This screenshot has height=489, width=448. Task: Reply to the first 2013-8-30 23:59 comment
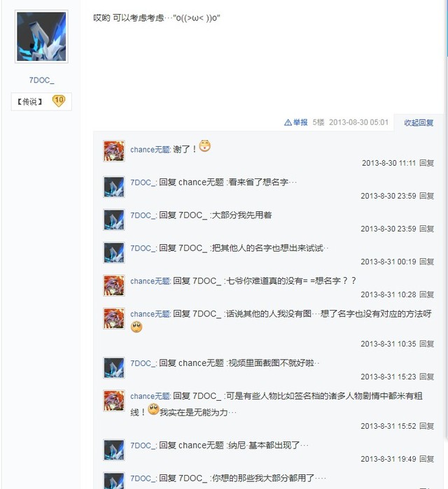(x=426, y=196)
